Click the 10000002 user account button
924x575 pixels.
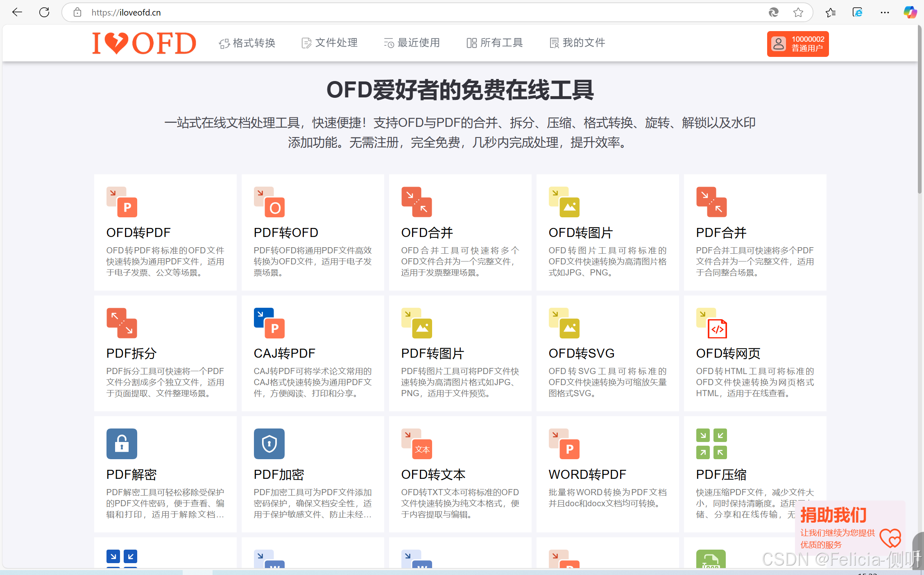(797, 44)
